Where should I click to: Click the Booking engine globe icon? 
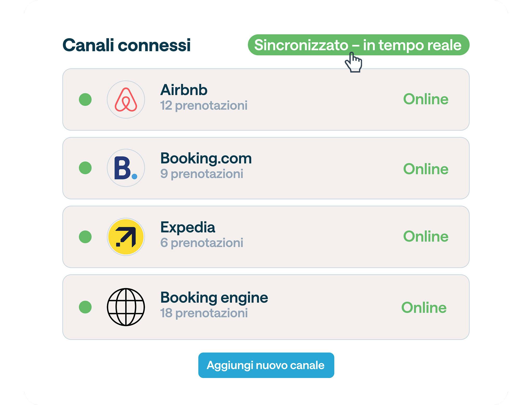pos(126,307)
